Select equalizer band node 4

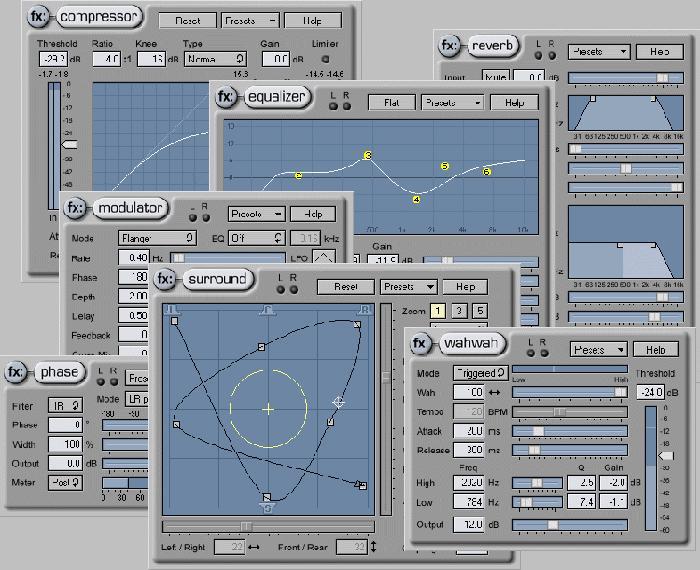(416, 200)
